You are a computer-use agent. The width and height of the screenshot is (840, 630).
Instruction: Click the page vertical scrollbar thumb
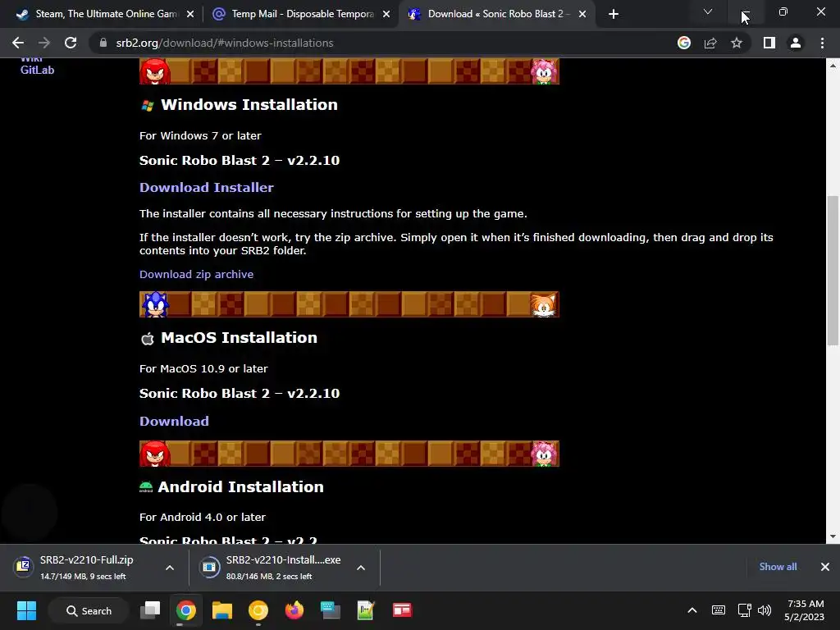click(x=833, y=271)
